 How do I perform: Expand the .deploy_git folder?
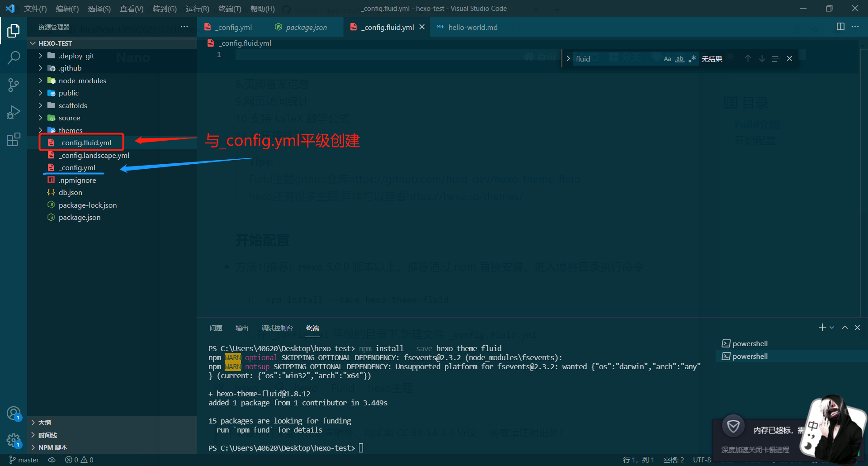point(113,56)
